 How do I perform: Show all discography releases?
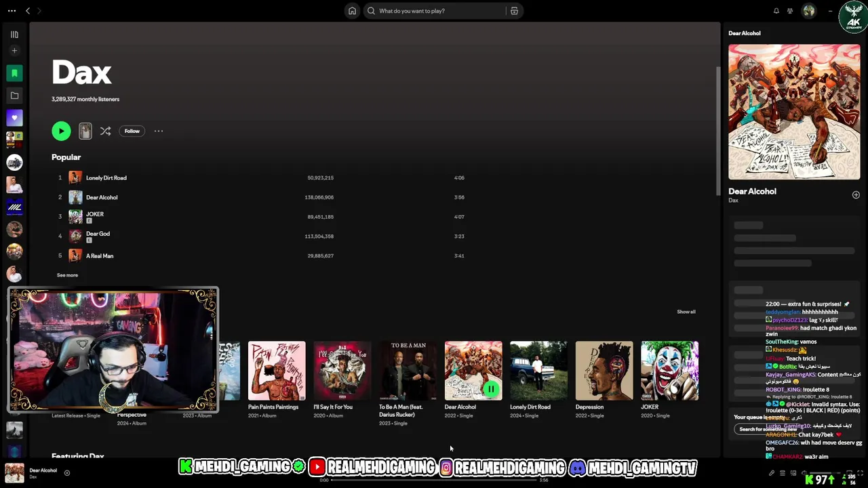coord(686,312)
